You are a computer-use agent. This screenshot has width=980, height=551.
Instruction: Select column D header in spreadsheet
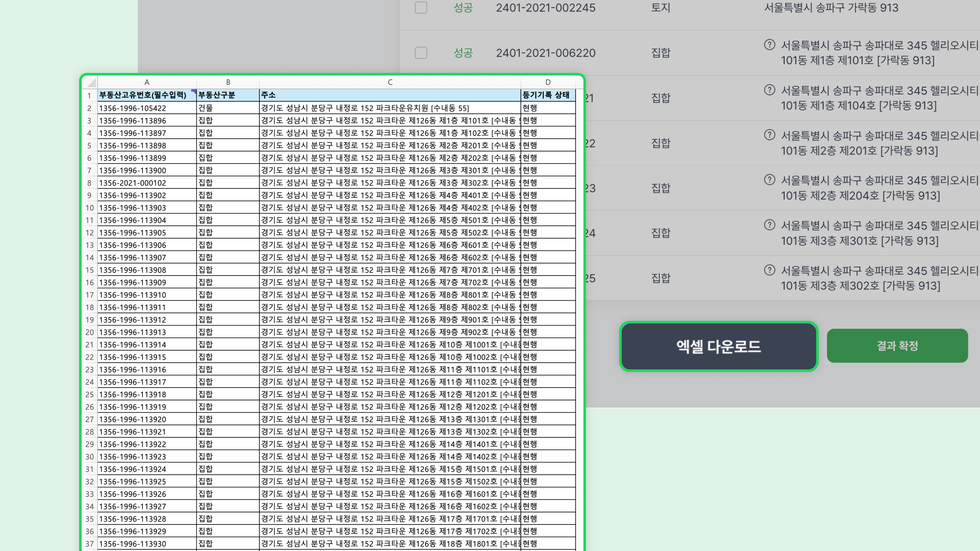(x=548, y=82)
